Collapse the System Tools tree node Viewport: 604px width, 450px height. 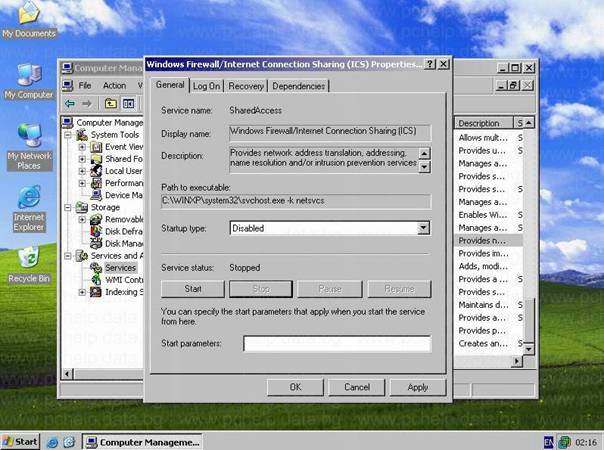(70, 134)
